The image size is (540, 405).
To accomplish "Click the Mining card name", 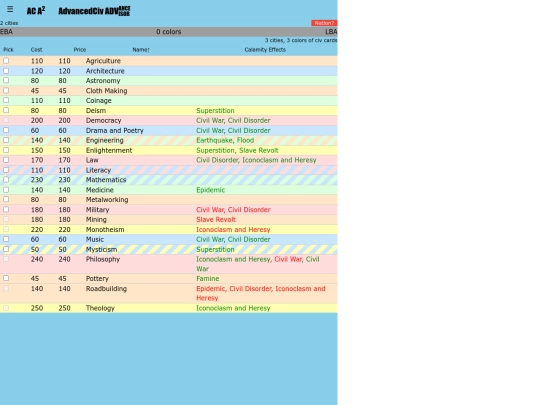I will [96, 220].
